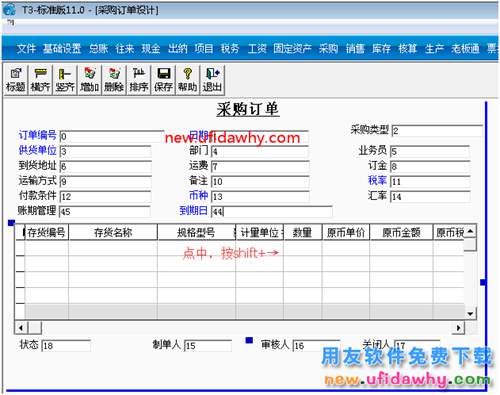Open the 核算 menu
This screenshot has height=395, width=500.
407,49
